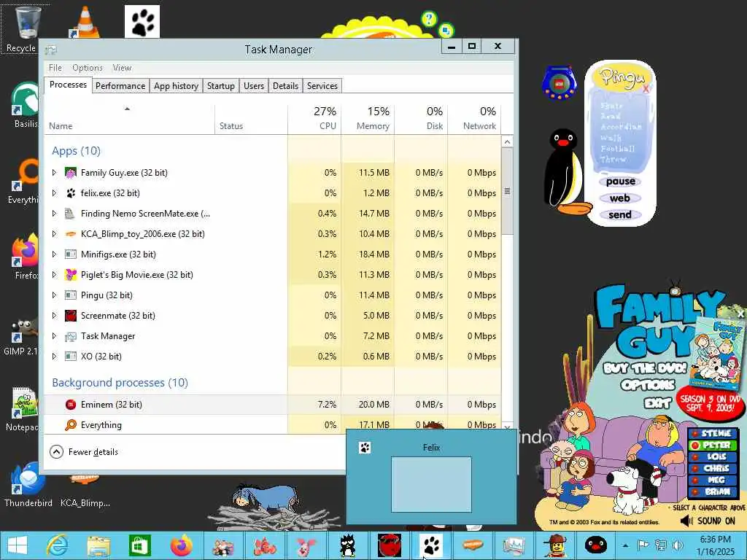
Task: Switch to the Startup tab
Action: tap(220, 86)
